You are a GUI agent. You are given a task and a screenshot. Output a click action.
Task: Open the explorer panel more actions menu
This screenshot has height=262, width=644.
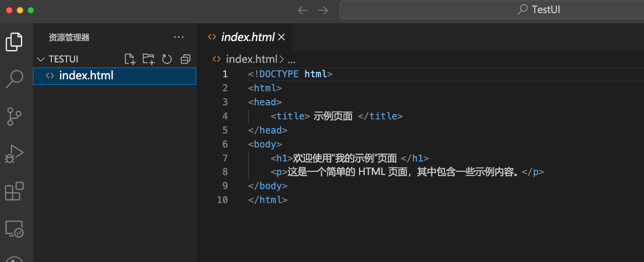178,37
